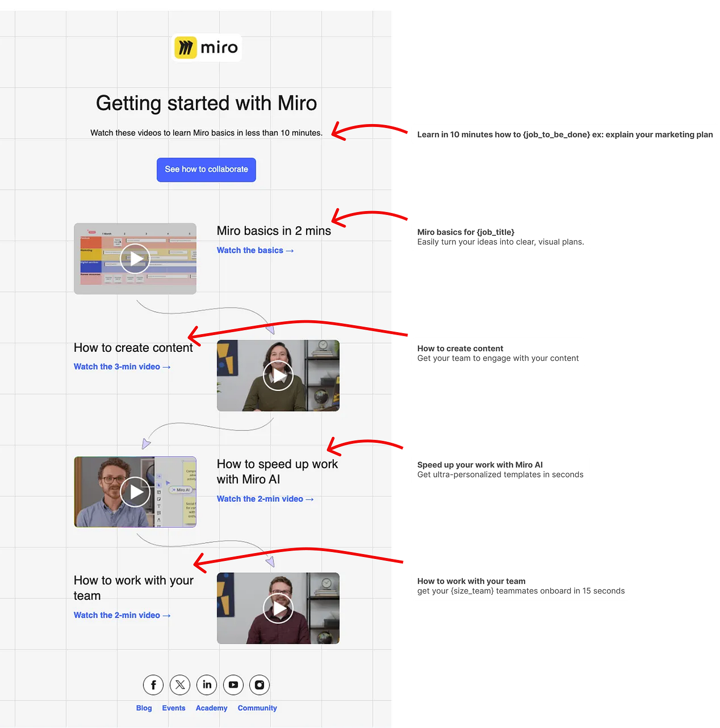Click the Watch these videos to learn Miro basics text
The height and width of the screenshot is (728, 720).
(x=206, y=133)
